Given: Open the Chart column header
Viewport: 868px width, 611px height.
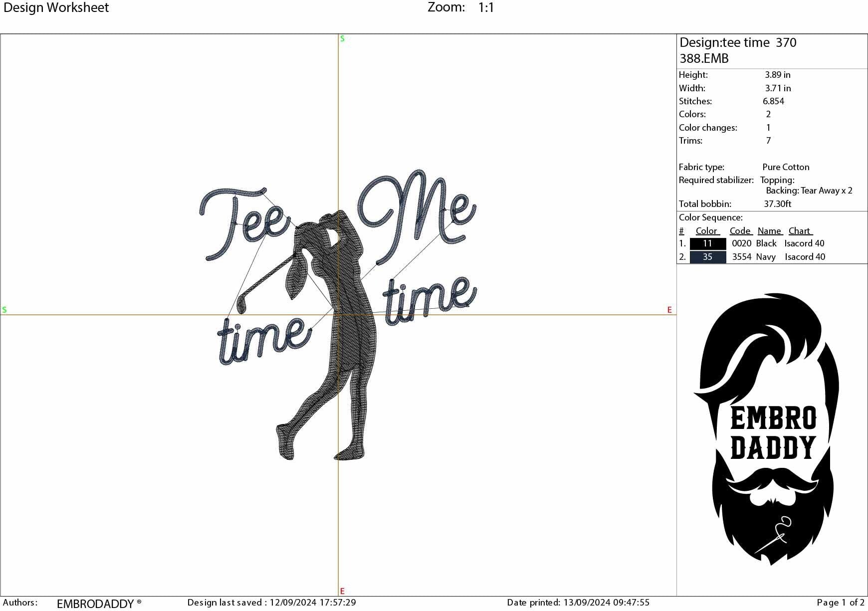Looking at the screenshot, I should tap(800, 230).
